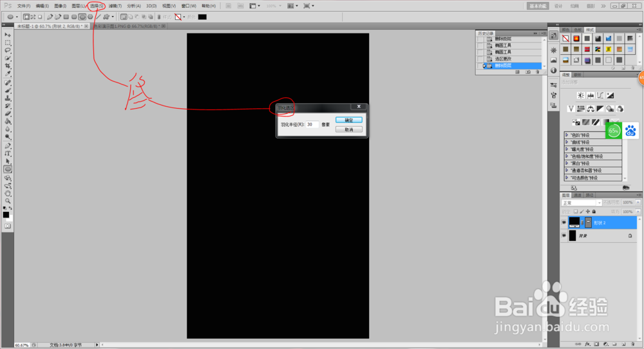
Task: Choose the Polygon tool in options bar
Action: [90, 17]
